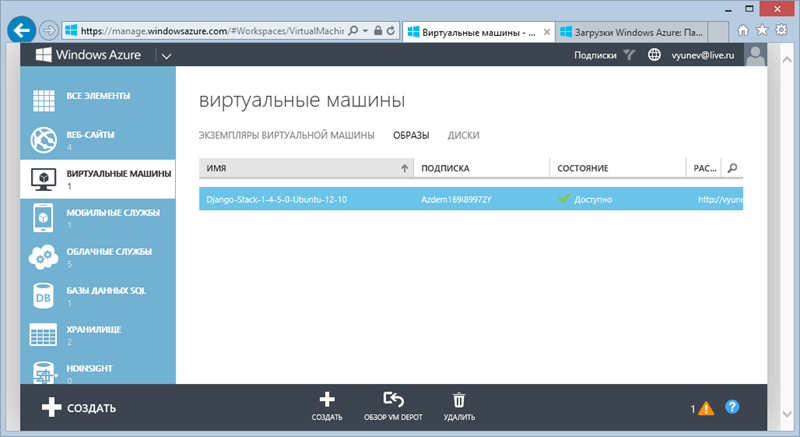Click the browser back arrow button

(x=21, y=31)
